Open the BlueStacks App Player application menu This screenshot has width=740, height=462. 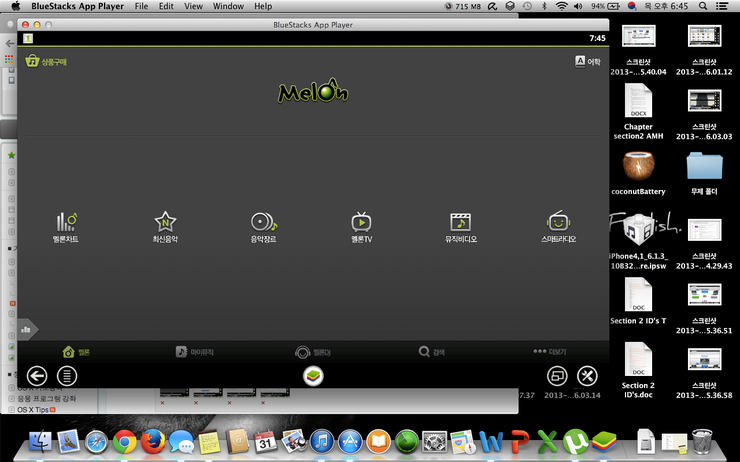77,6
